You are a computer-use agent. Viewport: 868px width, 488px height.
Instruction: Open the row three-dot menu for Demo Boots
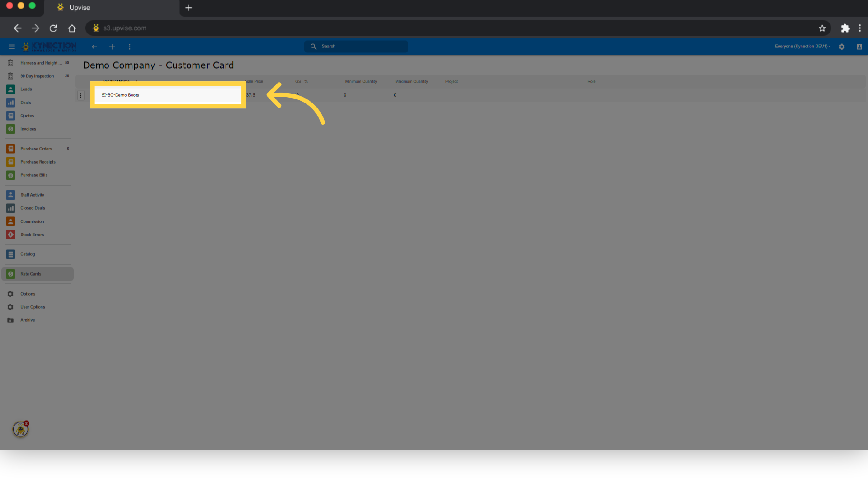click(81, 95)
